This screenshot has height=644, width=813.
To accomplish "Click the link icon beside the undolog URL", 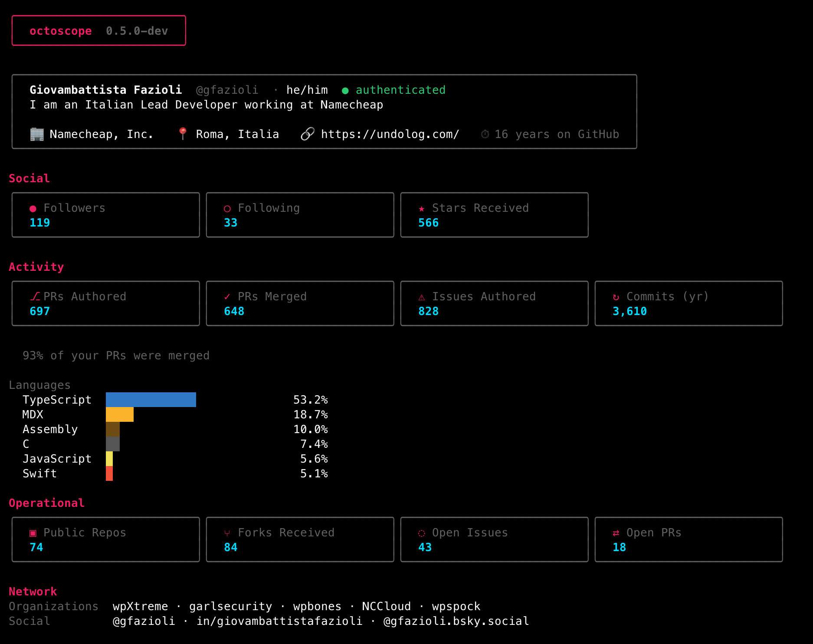I will point(308,134).
